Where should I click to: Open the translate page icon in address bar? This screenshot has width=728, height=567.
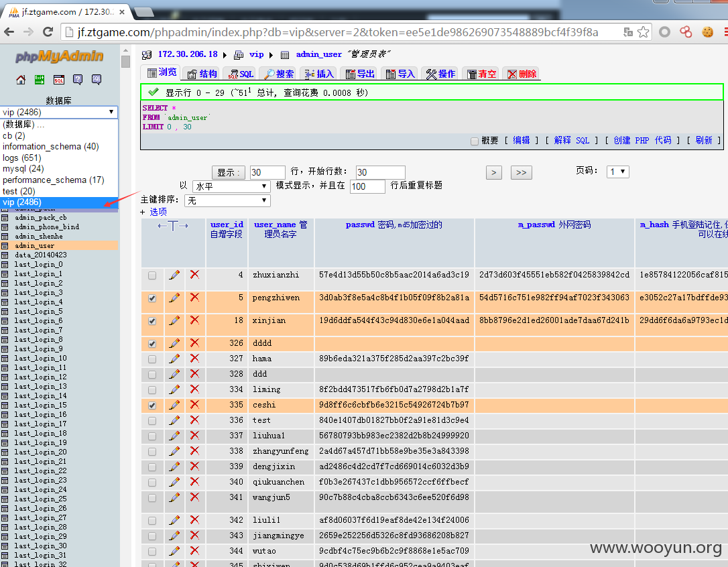(x=627, y=31)
